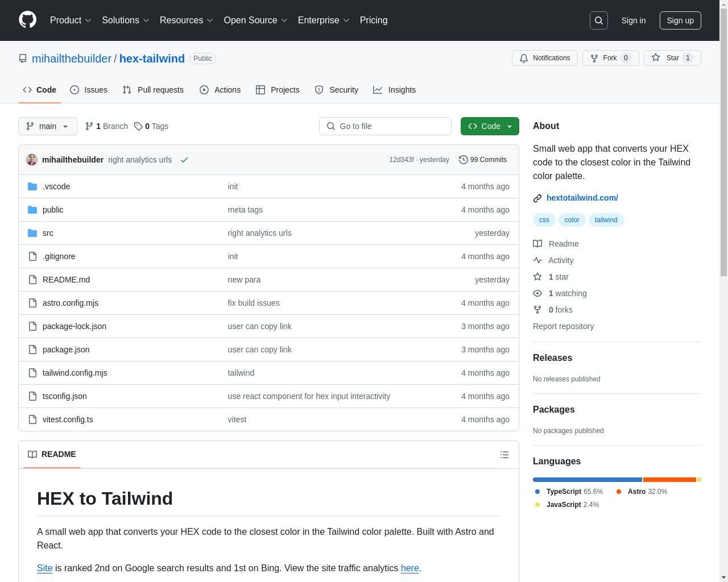The width and height of the screenshot is (728, 582).
Task: Click the 'here' analytics link in README
Action: coord(409,568)
